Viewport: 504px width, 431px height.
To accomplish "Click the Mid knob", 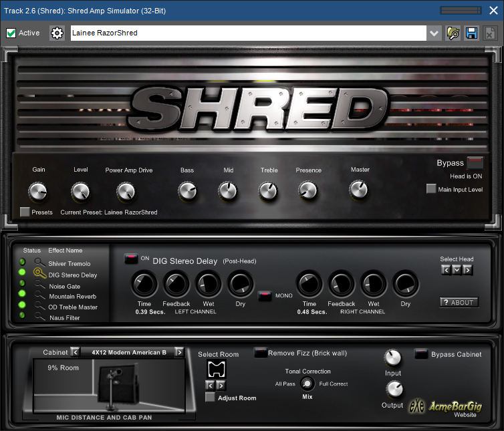I will click(227, 191).
